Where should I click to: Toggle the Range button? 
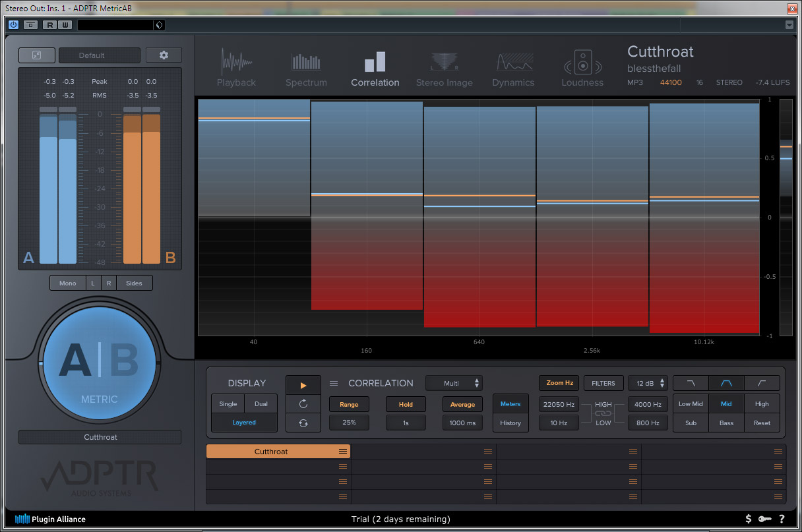[349, 404]
